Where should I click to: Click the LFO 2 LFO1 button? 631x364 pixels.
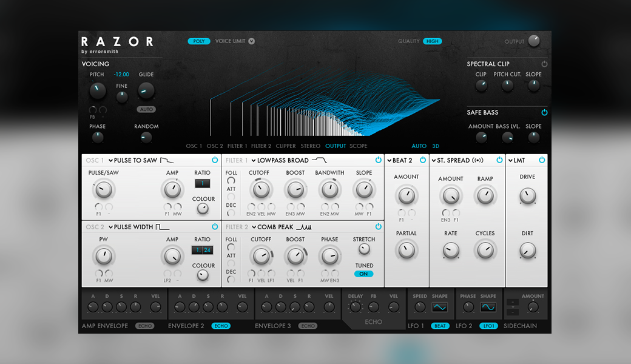pyautogui.click(x=488, y=326)
